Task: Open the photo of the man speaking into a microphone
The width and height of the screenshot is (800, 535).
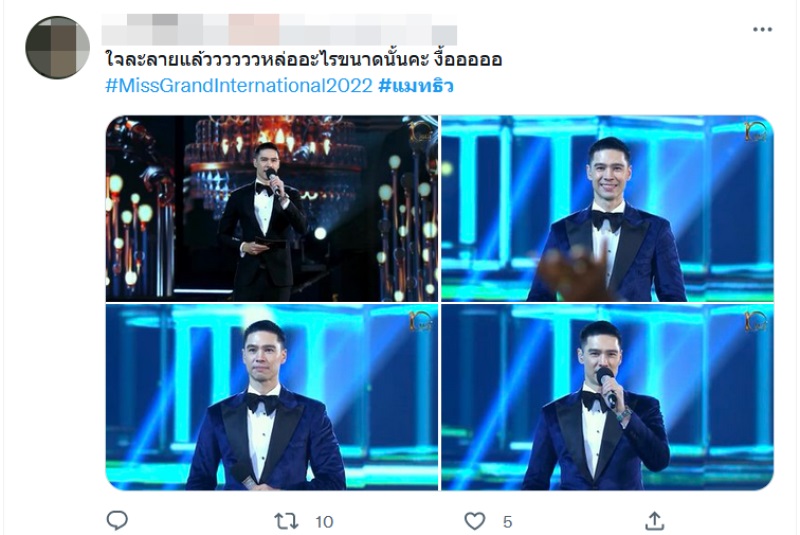Action: click(607, 397)
